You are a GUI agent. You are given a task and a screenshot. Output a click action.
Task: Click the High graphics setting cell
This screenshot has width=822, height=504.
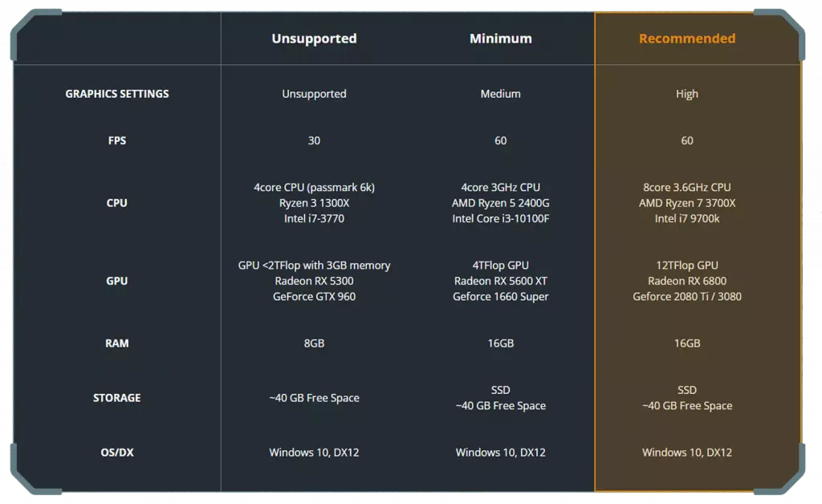(x=686, y=94)
